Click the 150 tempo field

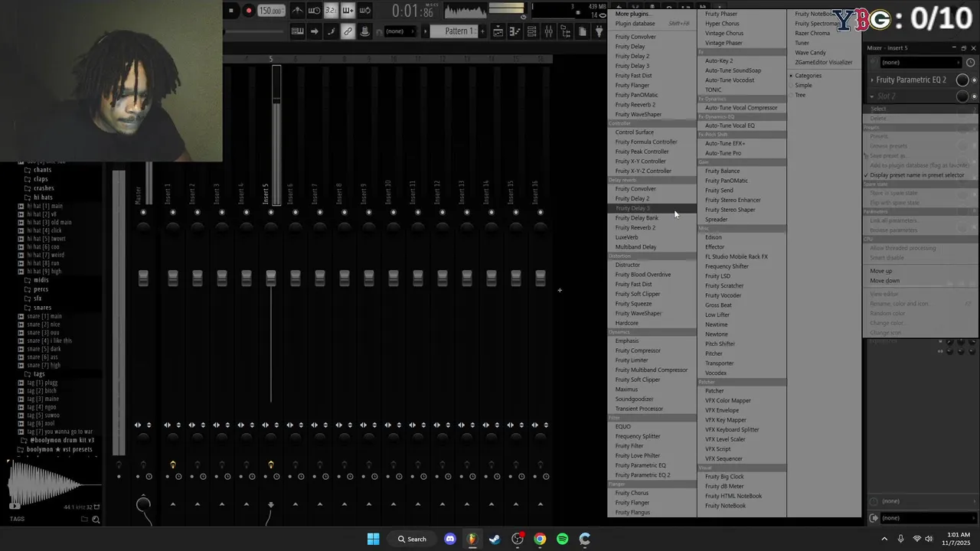tap(270, 11)
